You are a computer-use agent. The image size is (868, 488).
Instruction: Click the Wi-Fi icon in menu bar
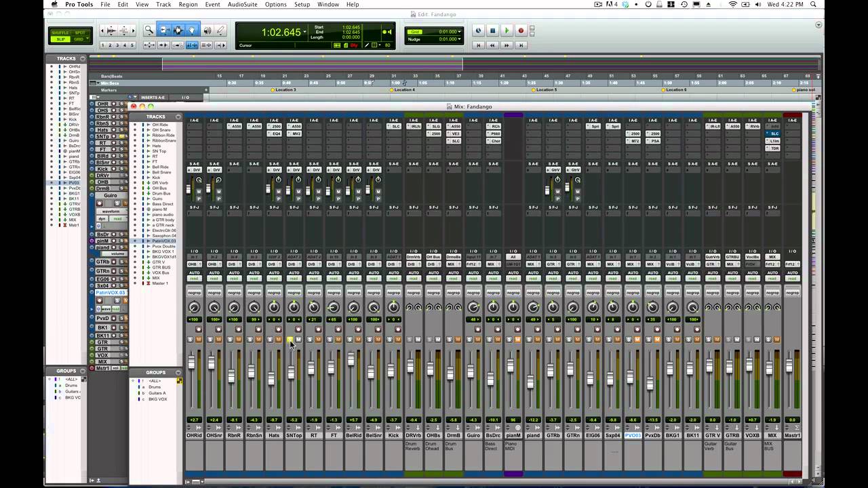click(732, 4)
